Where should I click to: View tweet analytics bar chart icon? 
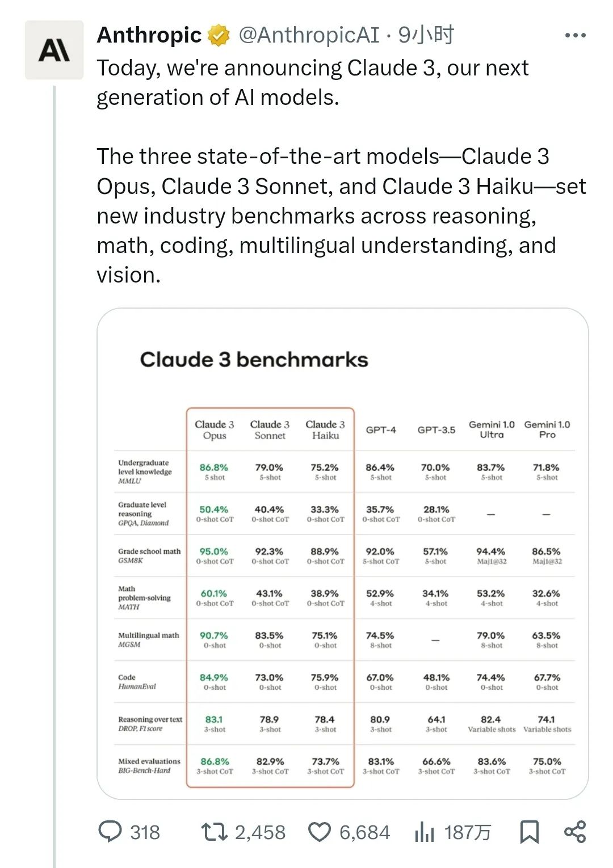tap(424, 832)
